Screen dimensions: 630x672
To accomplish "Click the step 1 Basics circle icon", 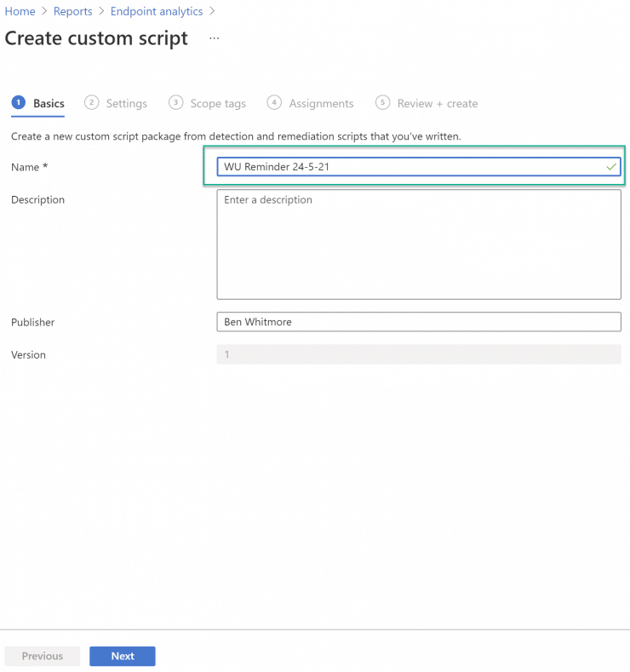I will [x=19, y=103].
